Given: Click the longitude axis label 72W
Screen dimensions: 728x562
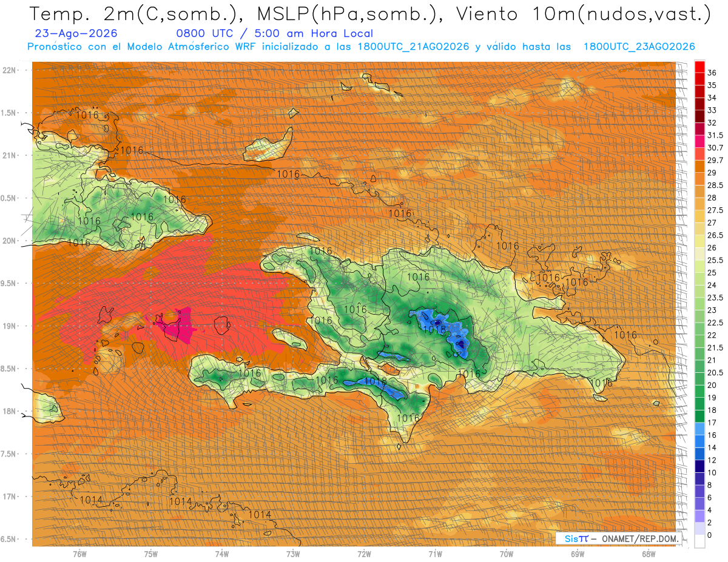Looking at the screenshot, I should tap(364, 554).
